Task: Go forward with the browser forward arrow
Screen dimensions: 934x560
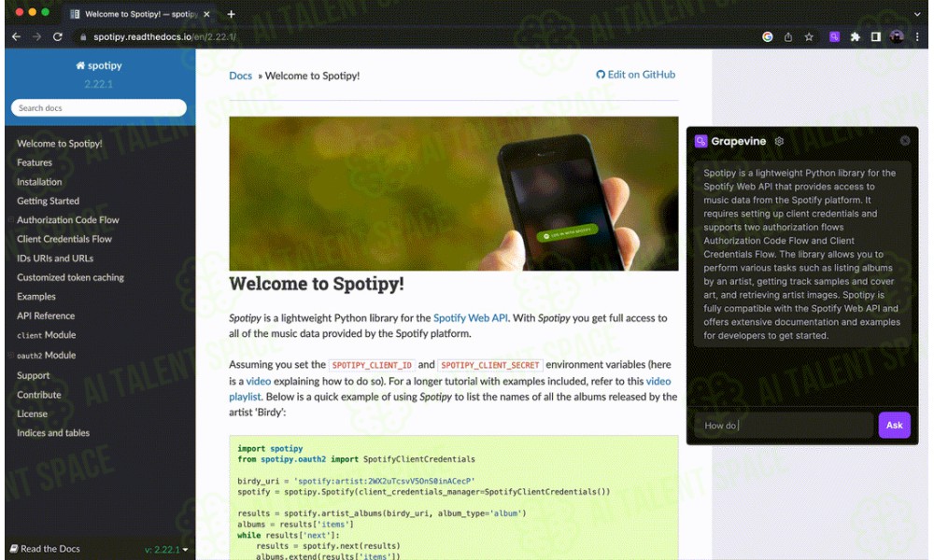Action: pyautogui.click(x=37, y=37)
